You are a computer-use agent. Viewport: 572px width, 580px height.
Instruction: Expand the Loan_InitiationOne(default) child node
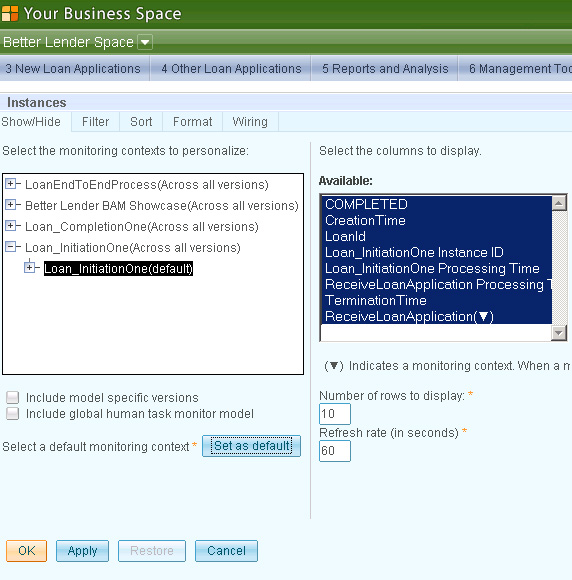click(30, 267)
